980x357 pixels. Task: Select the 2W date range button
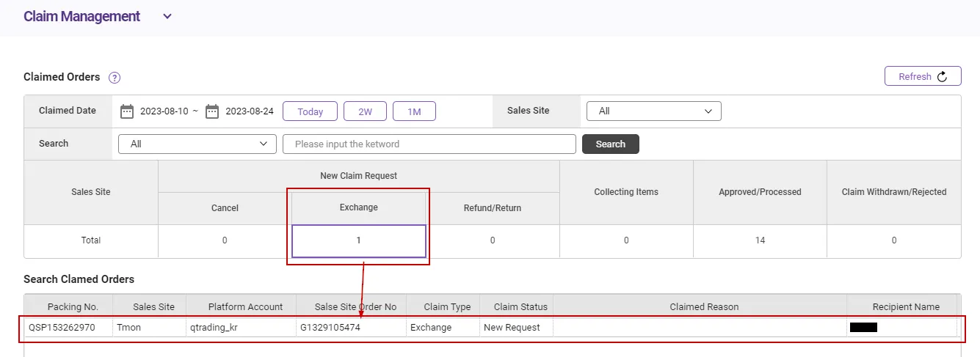pos(365,111)
